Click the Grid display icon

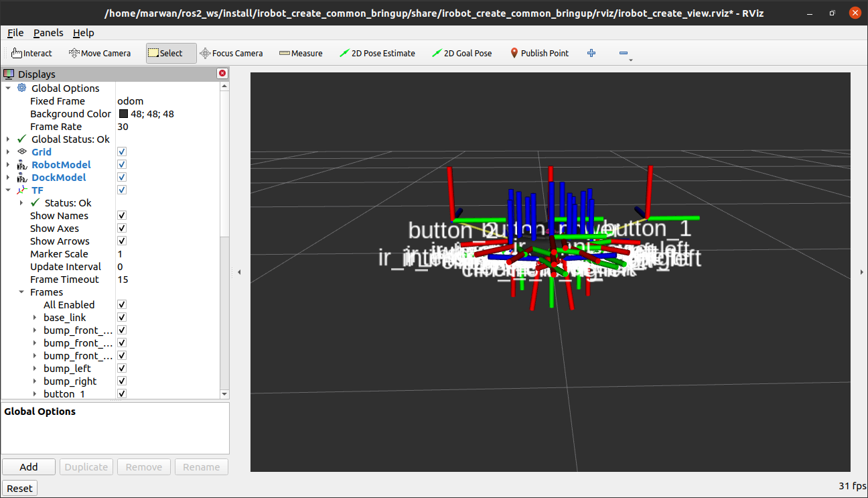point(21,151)
